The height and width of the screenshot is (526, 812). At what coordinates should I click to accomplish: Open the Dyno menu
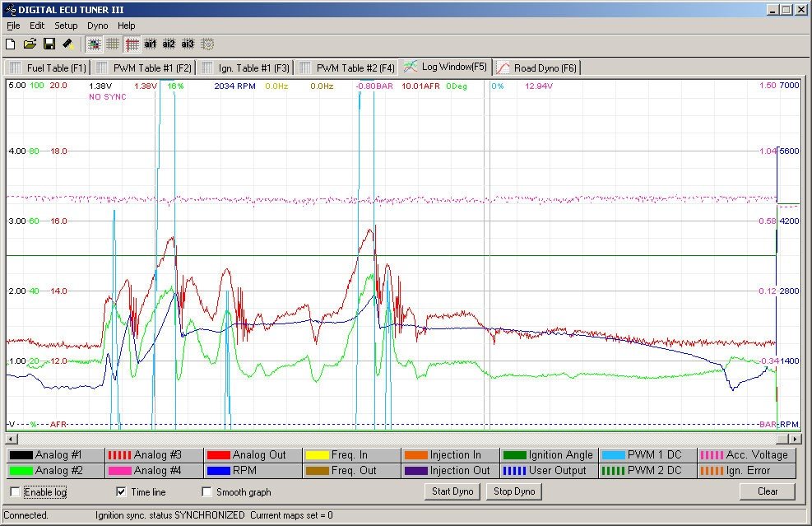pyautogui.click(x=97, y=26)
